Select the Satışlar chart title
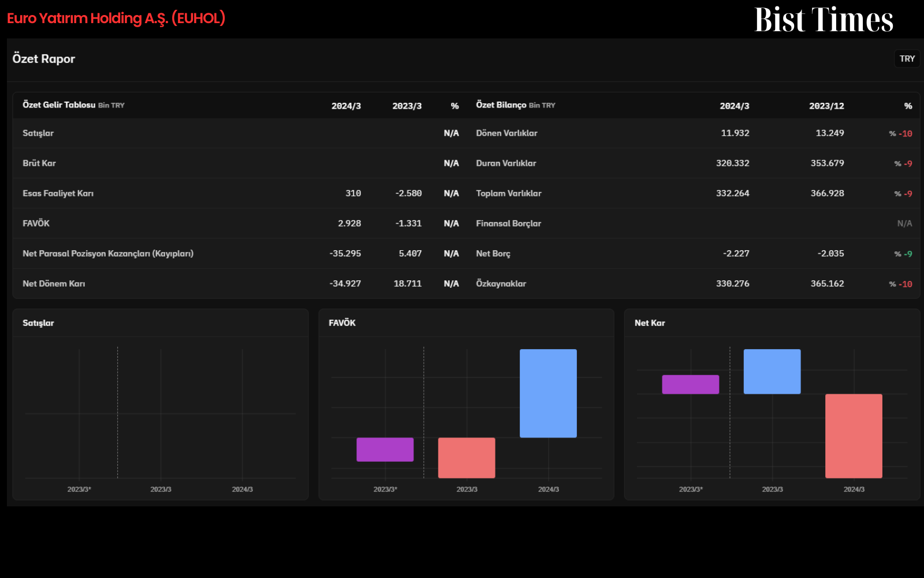Screen dimensions: 924x578 click(x=38, y=323)
